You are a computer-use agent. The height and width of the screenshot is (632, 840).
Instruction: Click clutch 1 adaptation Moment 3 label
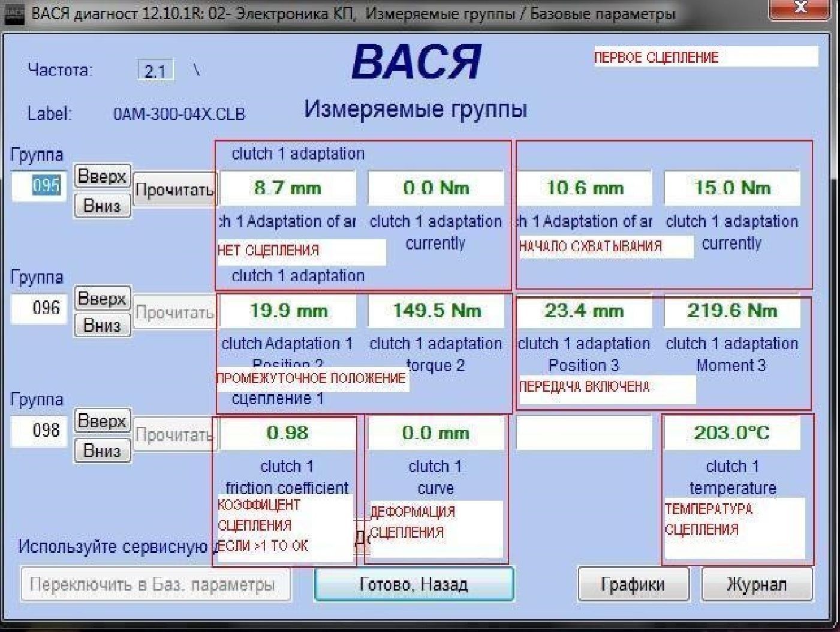[732, 354]
